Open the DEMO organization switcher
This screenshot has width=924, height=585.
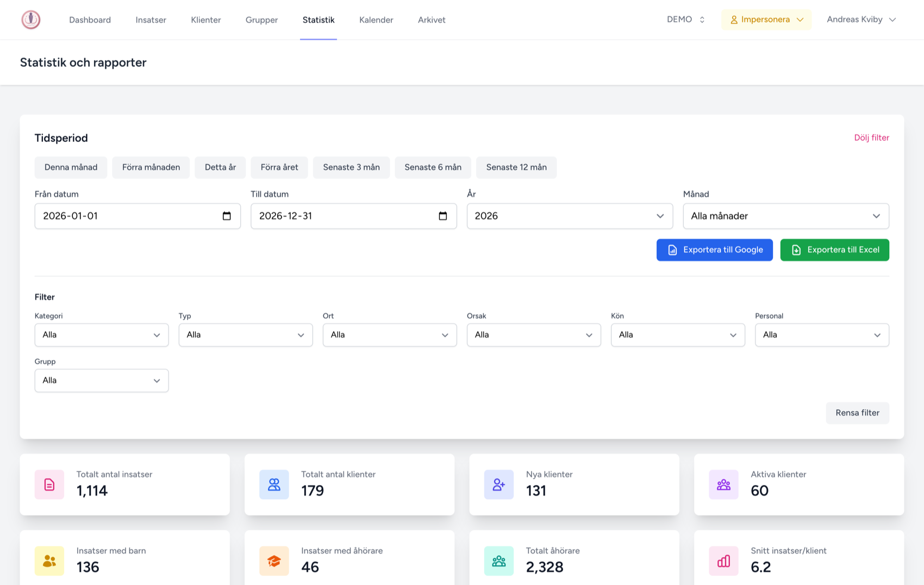click(x=686, y=20)
